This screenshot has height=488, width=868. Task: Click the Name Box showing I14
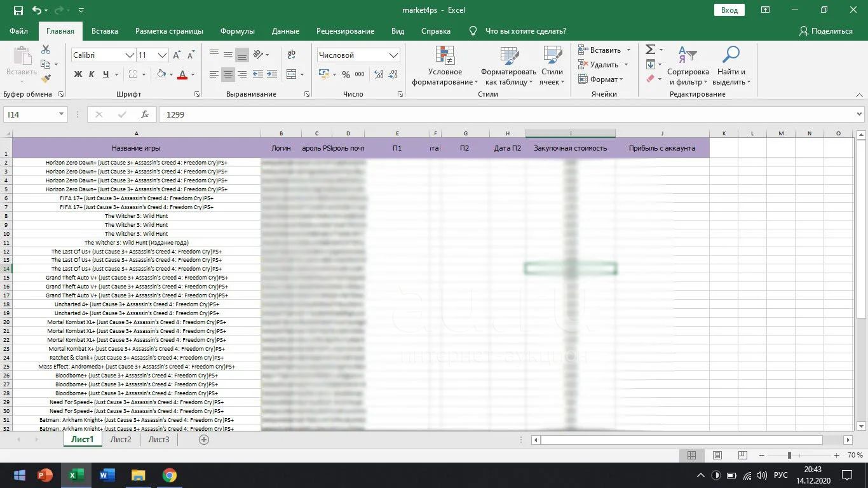click(x=36, y=114)
